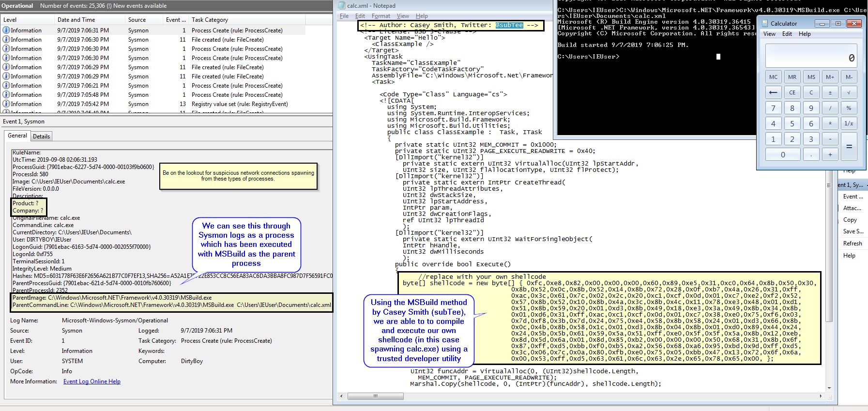Open the Notepad View menu
The width and height of the screenshot is (868, 411).
[x=403, y=16]
